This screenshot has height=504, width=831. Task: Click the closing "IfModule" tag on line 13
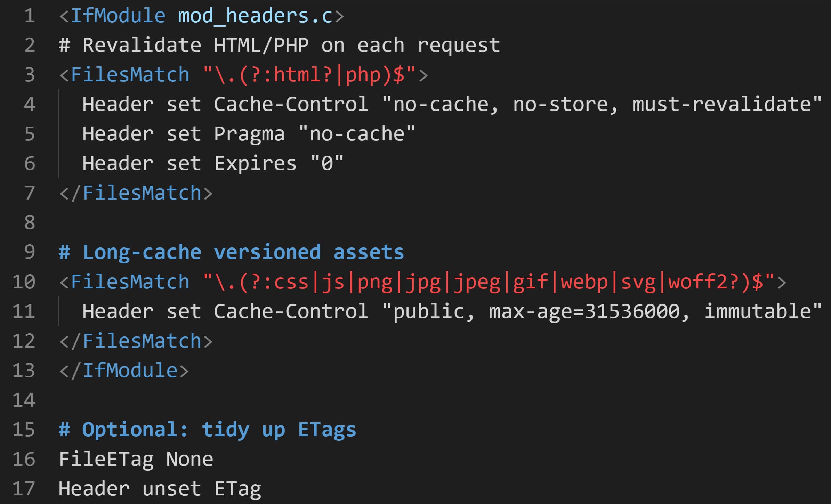pos(130,371)
